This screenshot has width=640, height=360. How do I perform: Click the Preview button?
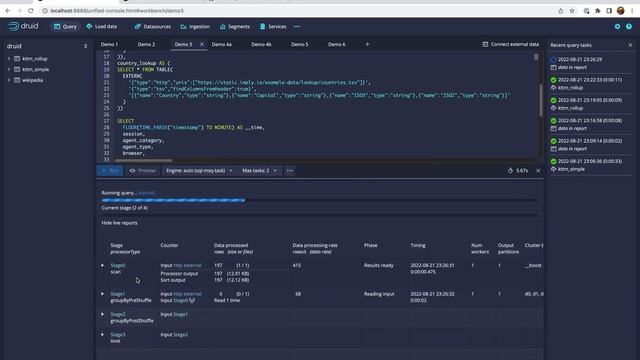142,171
